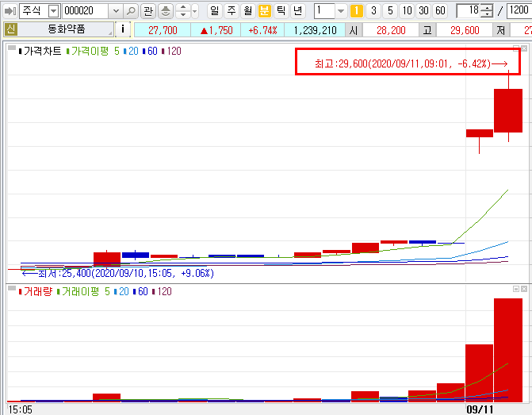This screenshot has width=532, height=415.
Task: Expand the stock code history dropdown
Action: 116,11
